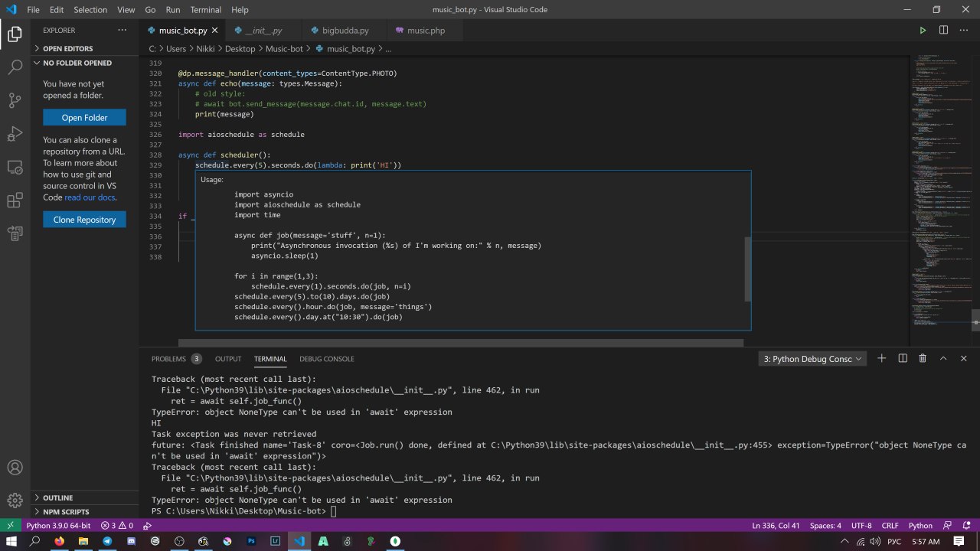Image resolution: width=980 pixels, height=551 pixels.
Task: Open the Go menu
Action: (x=150, y=10)
